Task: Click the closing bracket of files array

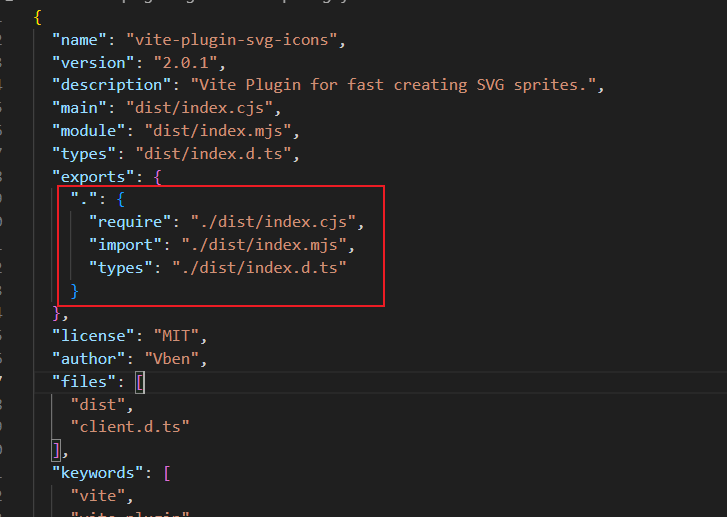Action: (x=56, y=450)
